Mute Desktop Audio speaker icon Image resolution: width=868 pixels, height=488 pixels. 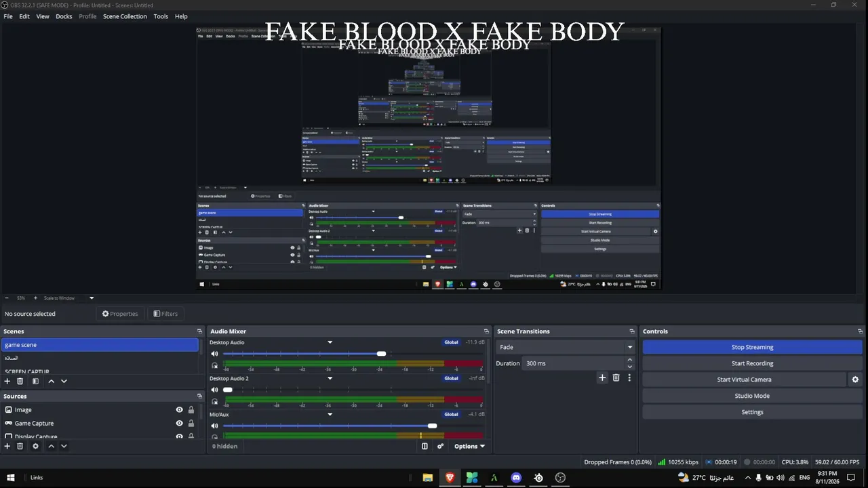[215, 354]
